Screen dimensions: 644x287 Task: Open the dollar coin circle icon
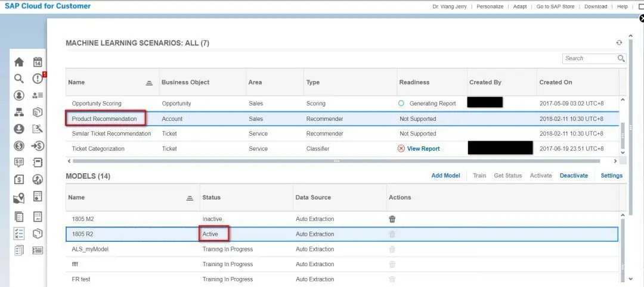[x=19, y=146]
